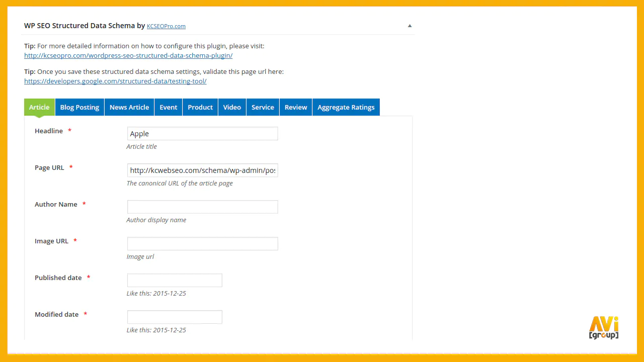Image resolution: width=644 pixels, height=362 pixels.
Task: Open the Event tab
Action: pos(169,107)
